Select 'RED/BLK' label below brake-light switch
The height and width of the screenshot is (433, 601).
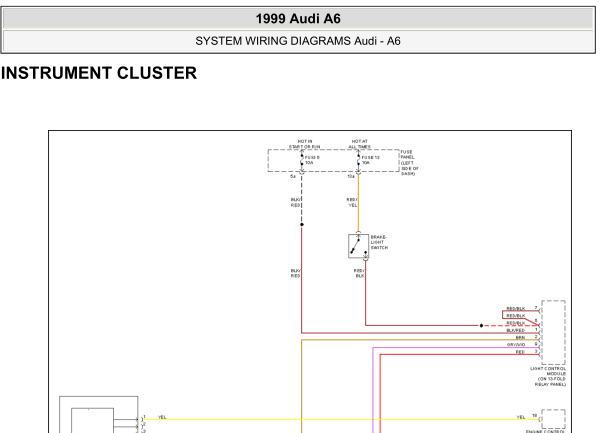359,273
